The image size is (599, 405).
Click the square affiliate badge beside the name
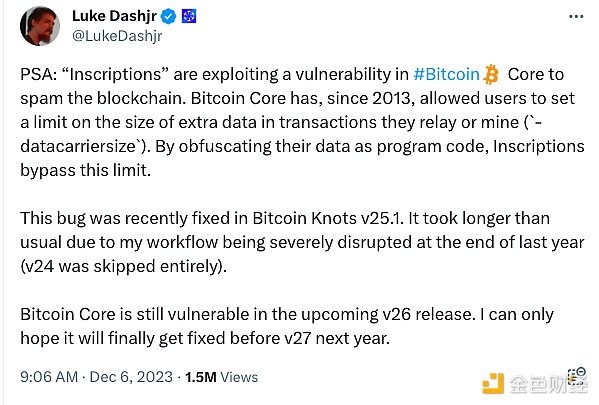click(x=189, y=16)
